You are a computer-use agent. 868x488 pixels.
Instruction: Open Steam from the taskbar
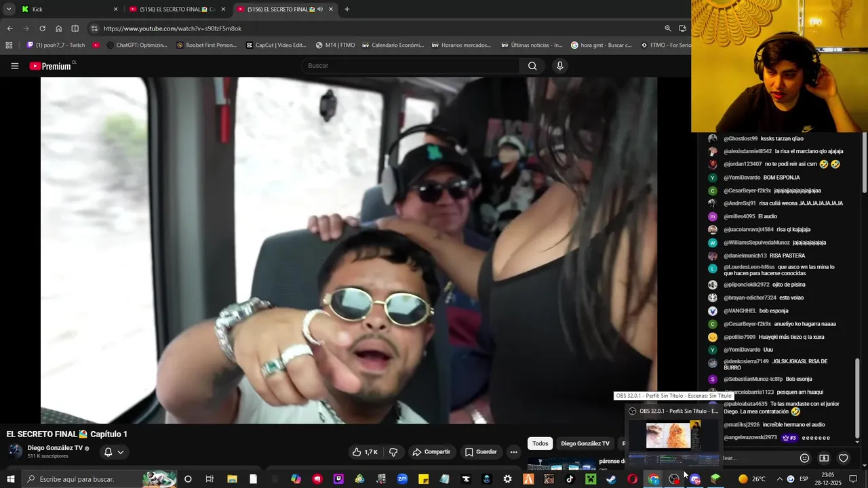click(x=611, y=479)
